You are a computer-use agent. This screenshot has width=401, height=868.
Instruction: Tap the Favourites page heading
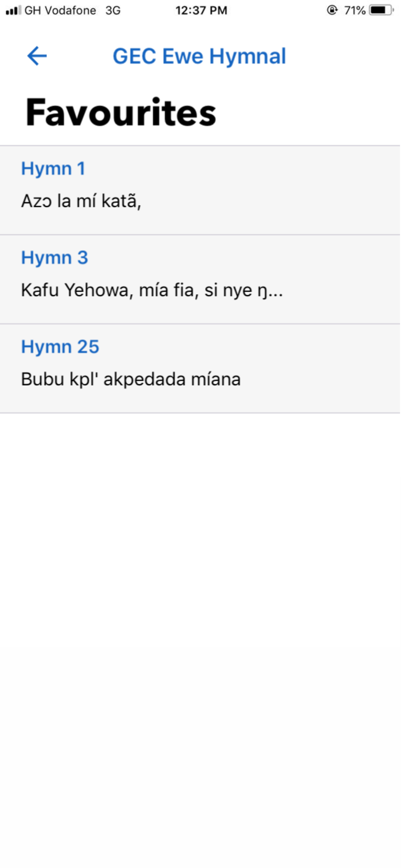121,112
